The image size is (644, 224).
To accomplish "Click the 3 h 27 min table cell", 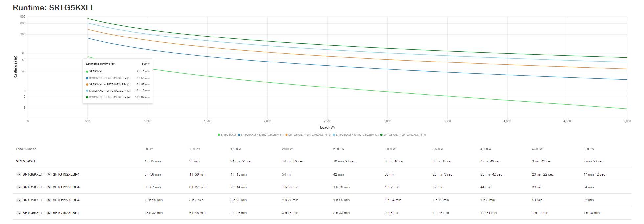I will pos(197,187).
